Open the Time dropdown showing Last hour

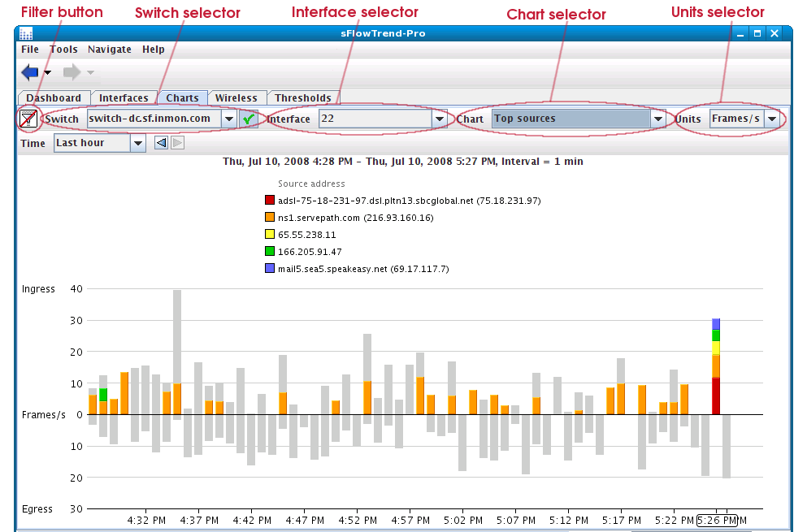point(137,143)
